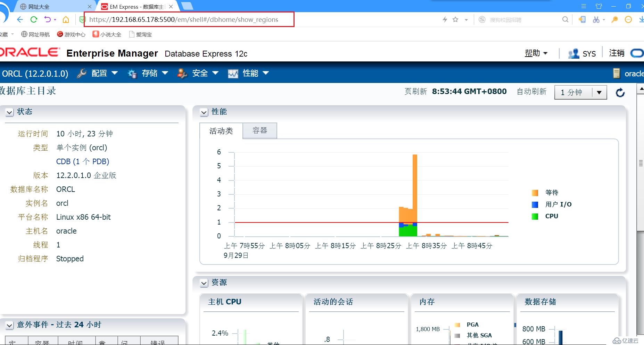Go to browser home page icon
This screenshot has width=644, height=345.
click(66, 19)
